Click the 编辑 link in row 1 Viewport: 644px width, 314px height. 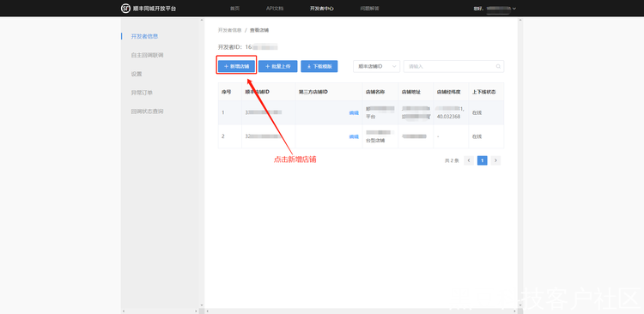tap(354, 113)
